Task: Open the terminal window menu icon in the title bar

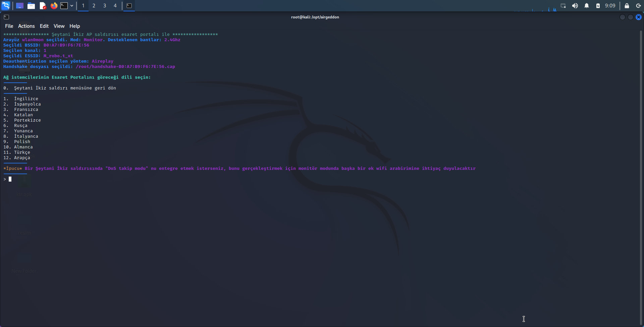Action: click(6, 17)
